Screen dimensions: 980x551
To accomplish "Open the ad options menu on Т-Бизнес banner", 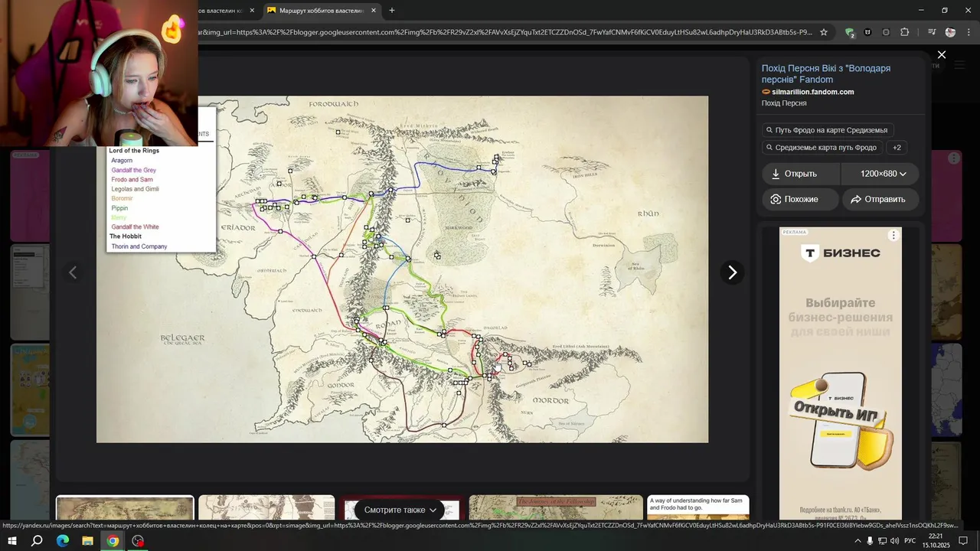I will coord(893,235).
